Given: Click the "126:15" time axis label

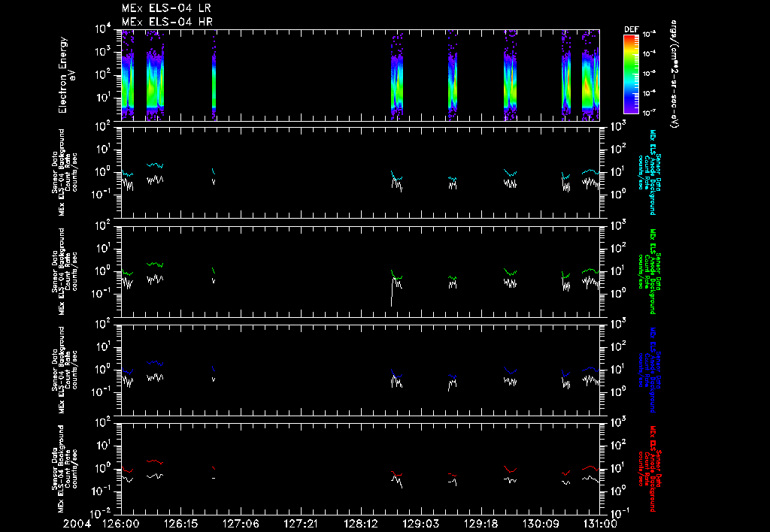Looking at the screenshot, I should click(180, 524).
